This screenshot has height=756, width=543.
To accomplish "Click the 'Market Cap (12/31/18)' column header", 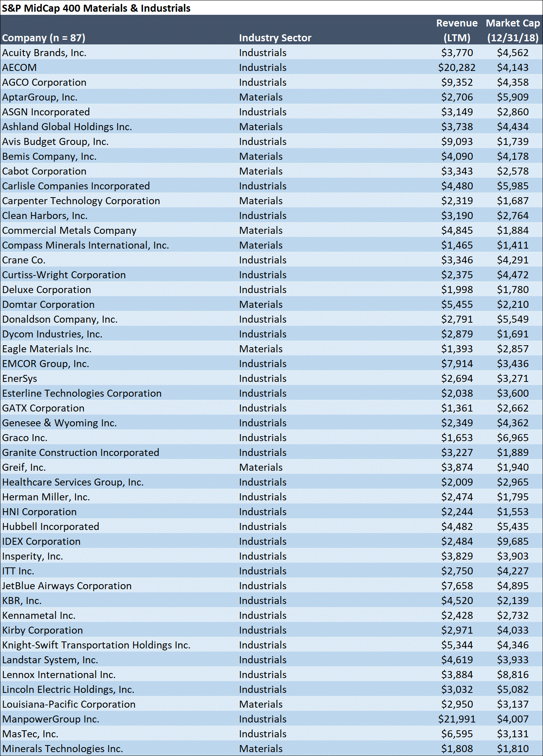I will click(513, 30).
